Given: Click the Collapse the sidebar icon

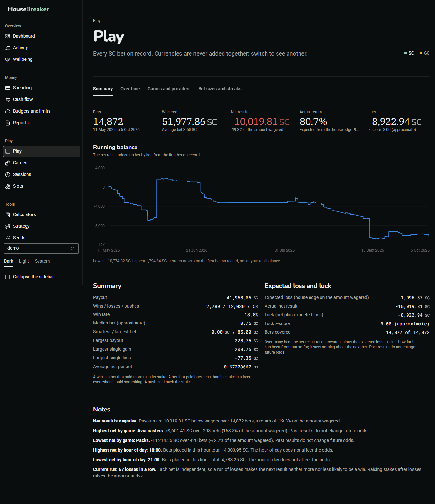Looking at the screenshot, I should coord(8,277).
